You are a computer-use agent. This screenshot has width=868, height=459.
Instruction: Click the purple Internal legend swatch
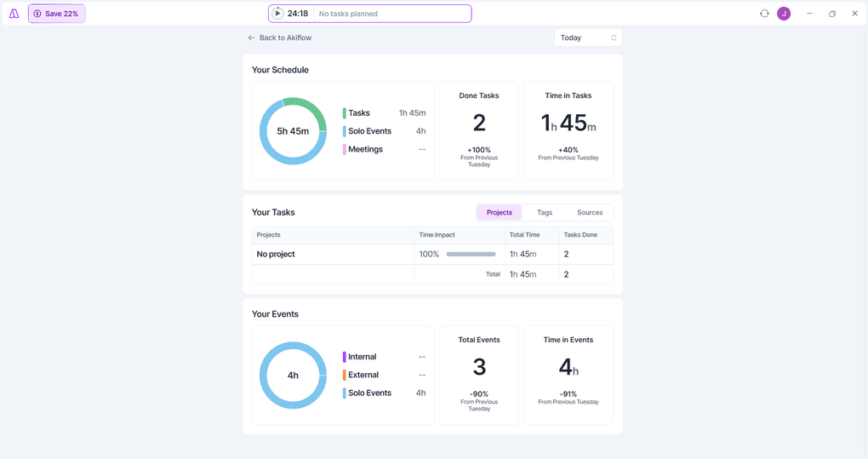tap(345, 357)
